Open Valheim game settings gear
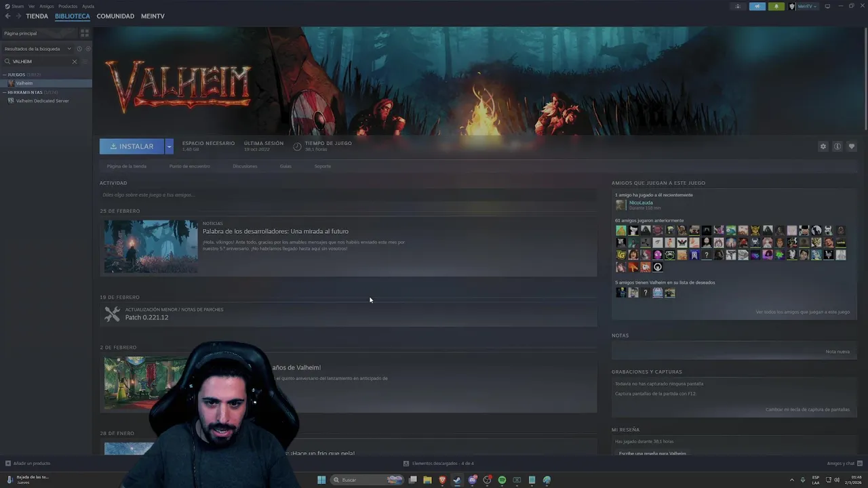 [x=823, y=146]
